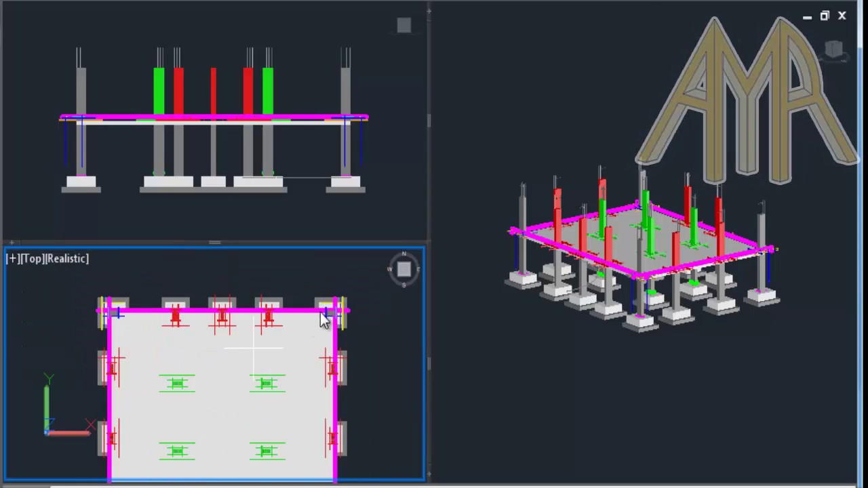Select the magenta beam in the elevation viewport
The image size is (868, 488).
214,117
